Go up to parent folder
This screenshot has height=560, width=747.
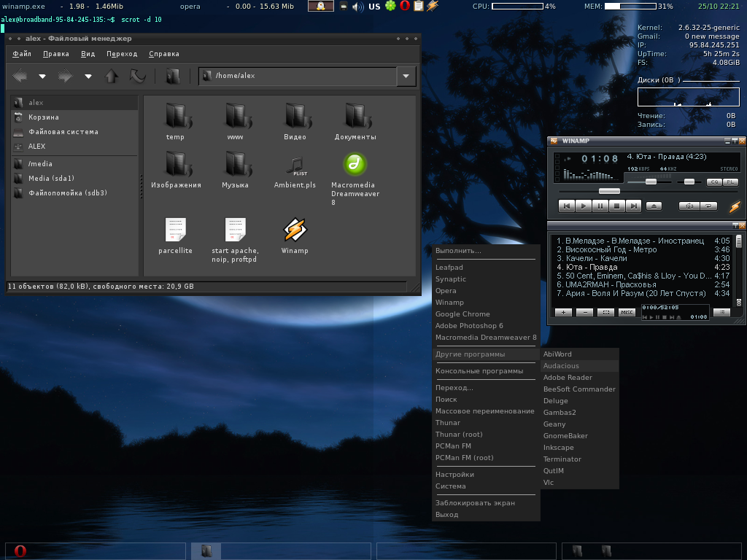click(x=112, y=76)
